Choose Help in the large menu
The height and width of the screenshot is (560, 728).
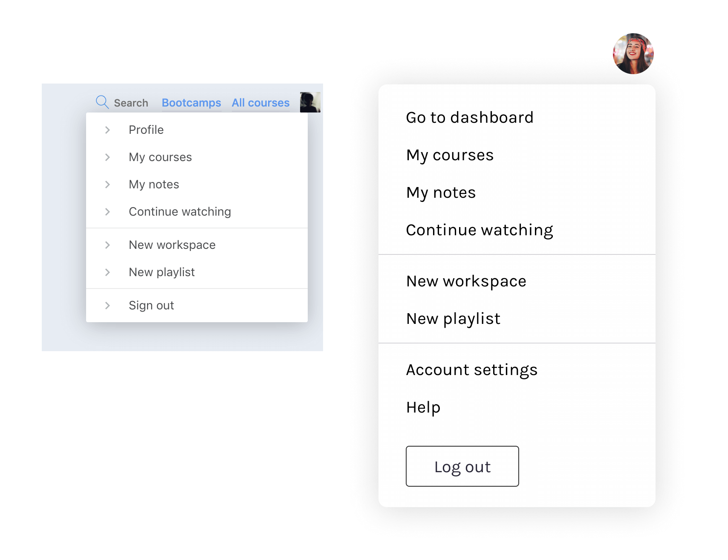click(x=423, y=407)
